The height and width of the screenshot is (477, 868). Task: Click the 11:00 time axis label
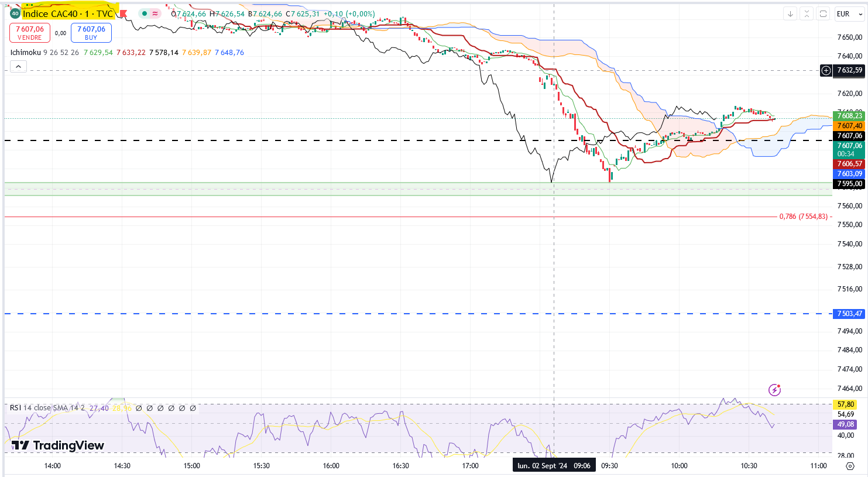(x=819, y=466)
